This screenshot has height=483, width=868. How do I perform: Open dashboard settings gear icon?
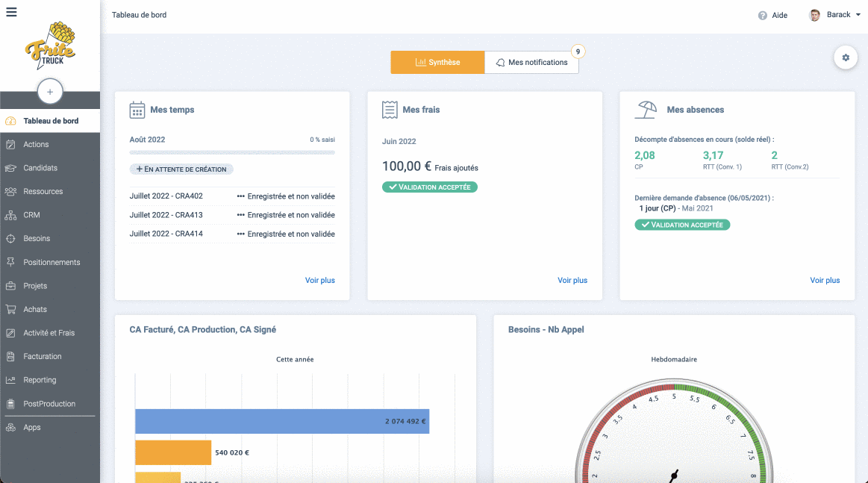coord(846,57)
